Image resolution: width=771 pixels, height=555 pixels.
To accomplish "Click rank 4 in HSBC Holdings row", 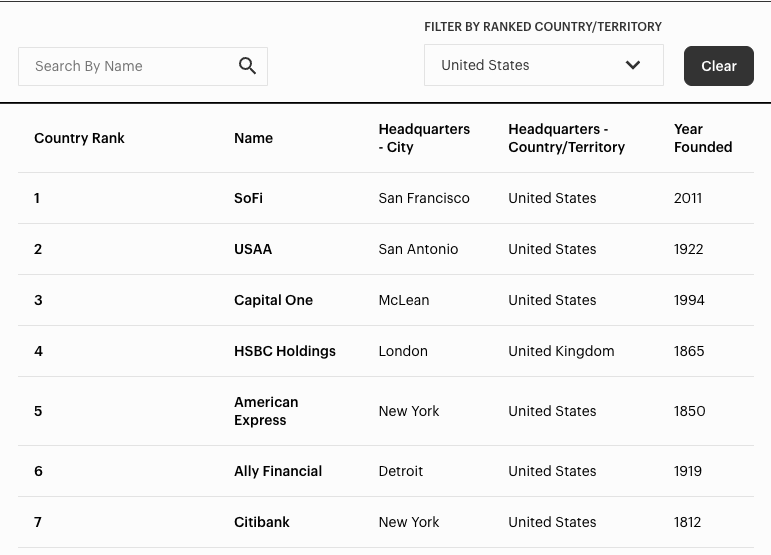I will [x=38, y=351].
